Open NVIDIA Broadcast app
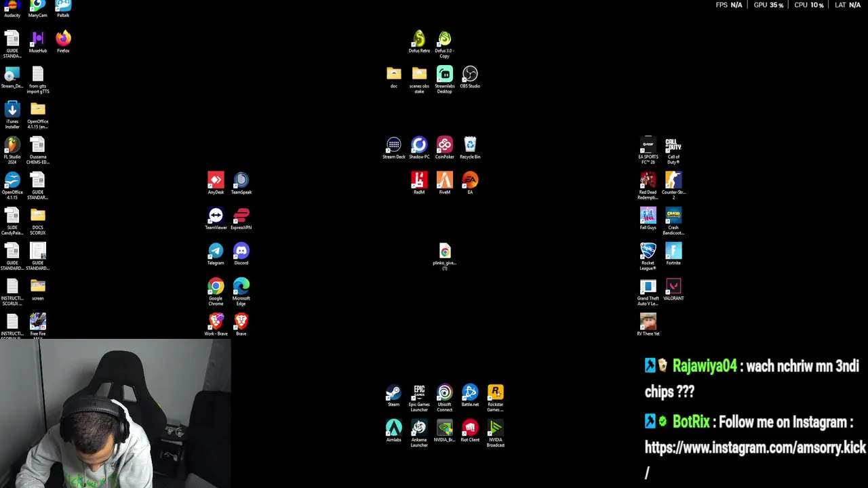The width and height of the screenshot is (868, 488). point(496,434)
